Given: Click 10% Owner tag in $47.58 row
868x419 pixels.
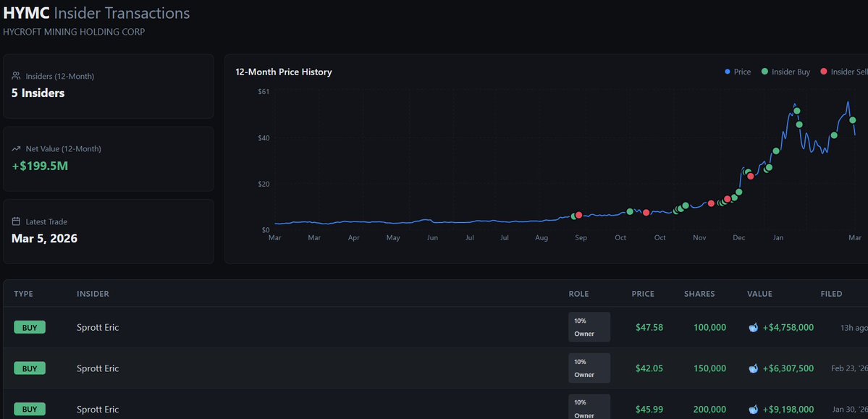Looking at the screenshot, I should [x=589, y=327].
